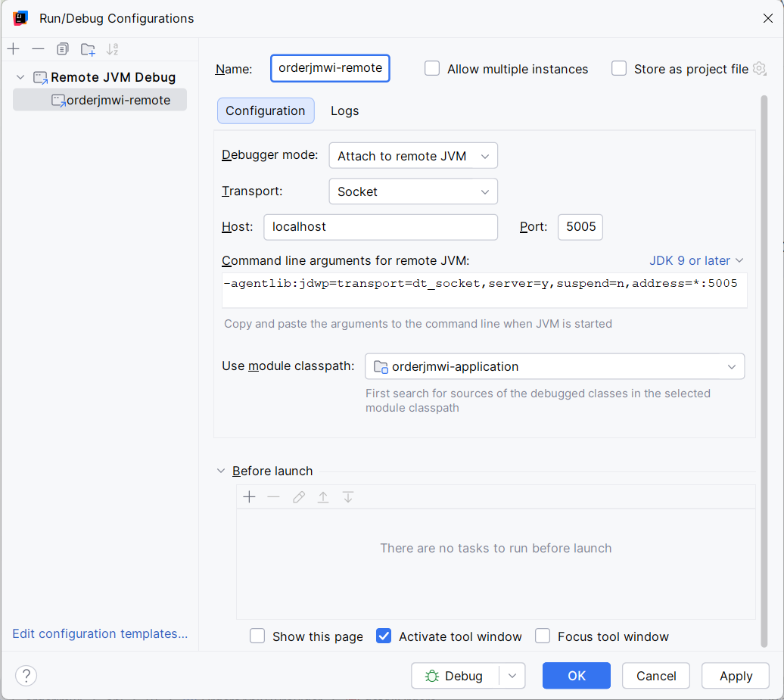Remove the selected run configuration
The width and height of the screenshot is (784, 700).
click(x=38, y=48)
